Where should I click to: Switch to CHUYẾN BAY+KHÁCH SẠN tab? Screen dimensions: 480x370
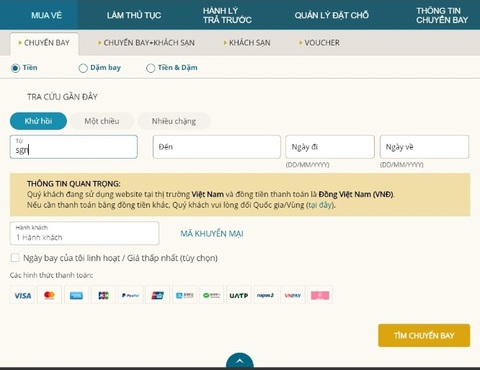pos(146,43)
